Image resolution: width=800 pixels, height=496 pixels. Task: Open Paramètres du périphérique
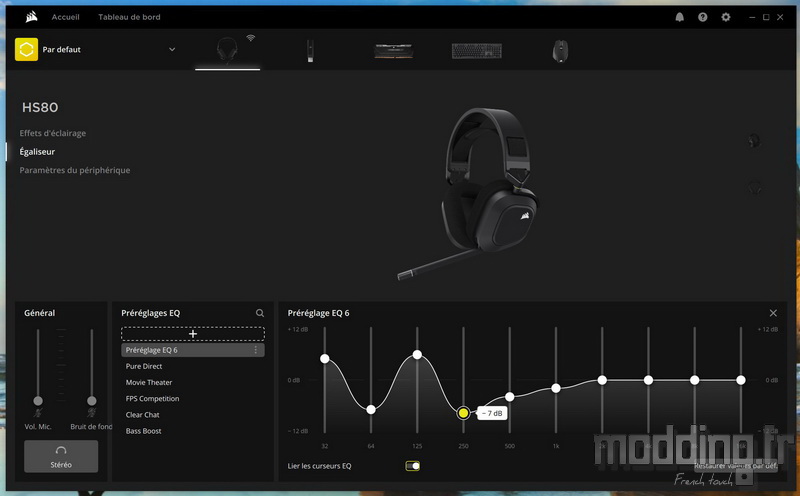[74, 170]
